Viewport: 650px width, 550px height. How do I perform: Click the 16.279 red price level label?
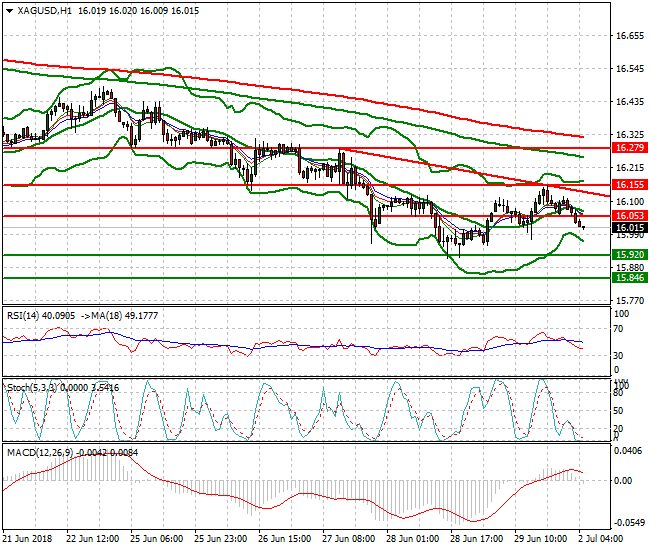click(630, 148)
